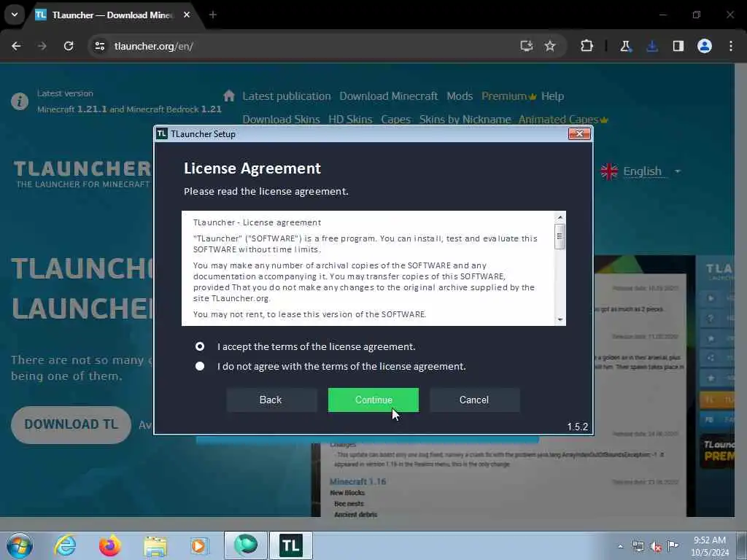This screenshot has height=560, width=747.
Task: Open 'HD Skins' nav link
Action: 350,119
